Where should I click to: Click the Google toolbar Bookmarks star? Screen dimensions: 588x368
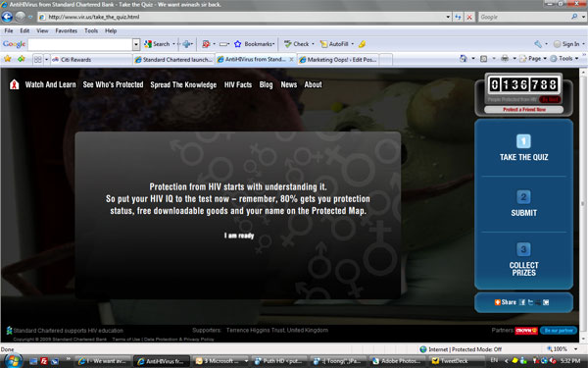click(x=238, y=44)
